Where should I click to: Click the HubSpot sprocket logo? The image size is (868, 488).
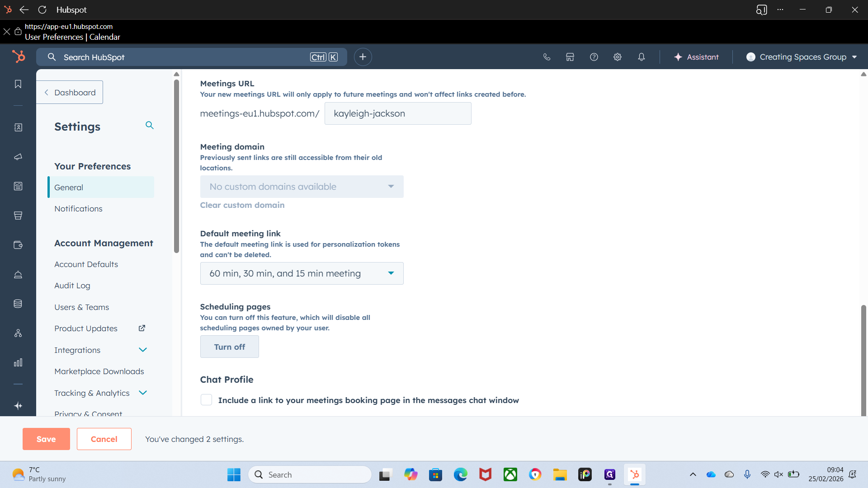click(x=19, y=56)
